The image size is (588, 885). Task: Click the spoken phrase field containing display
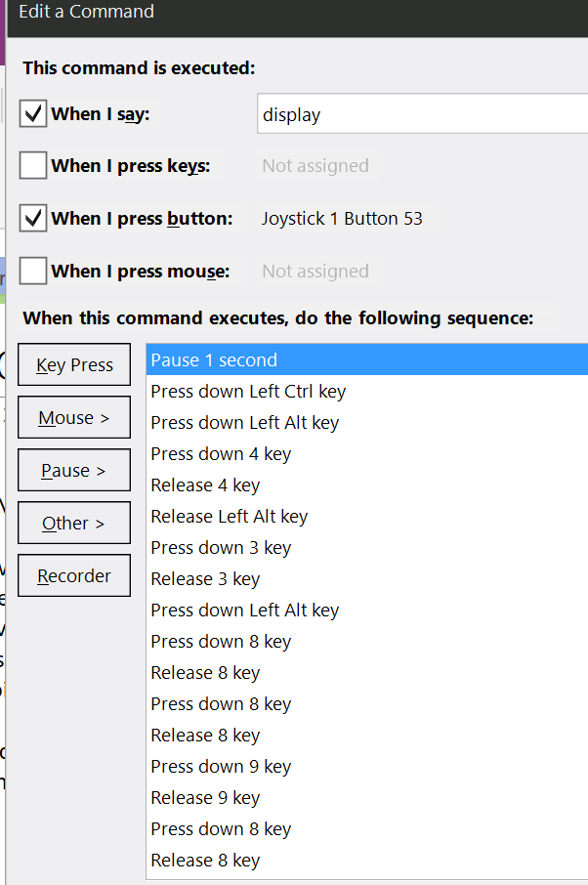(423, 114)
